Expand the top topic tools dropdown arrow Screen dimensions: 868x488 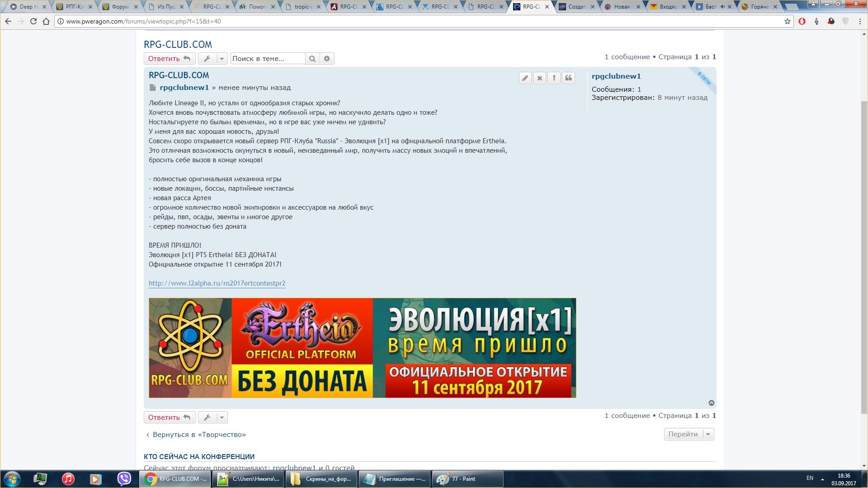coord(222,59)
